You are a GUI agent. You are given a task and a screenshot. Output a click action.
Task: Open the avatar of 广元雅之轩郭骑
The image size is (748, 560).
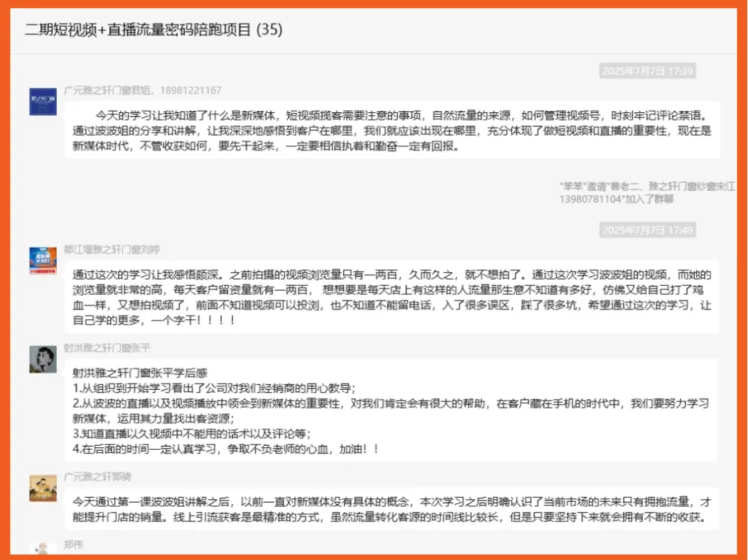43,488
